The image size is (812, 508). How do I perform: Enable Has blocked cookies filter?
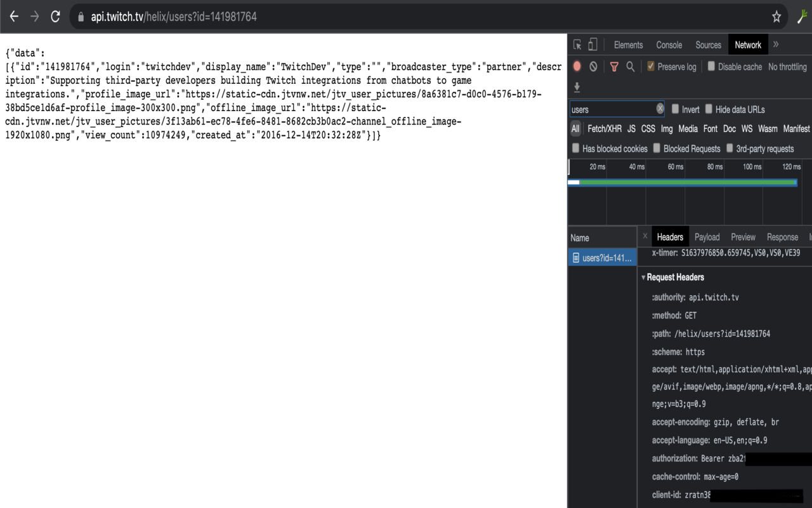tap(576, 148)
